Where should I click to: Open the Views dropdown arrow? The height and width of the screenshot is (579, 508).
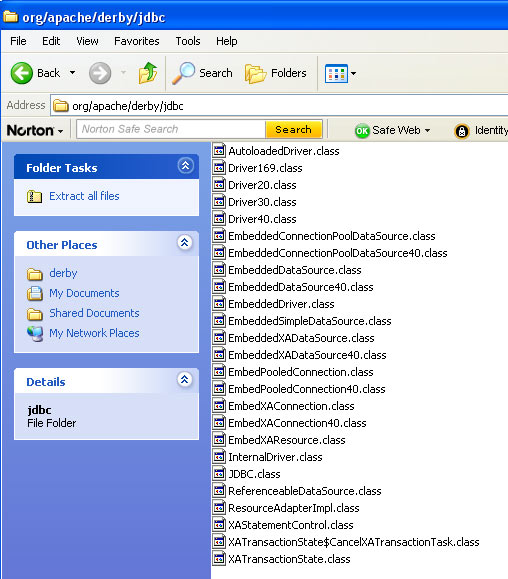[353, 73]
